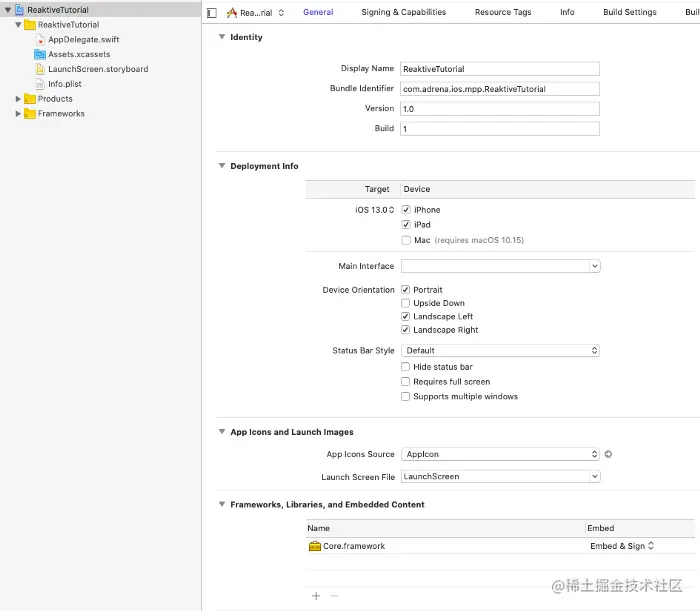Switch to the Resource Tags tab
This screenshot has height=611, width=700.
coord(503,12)
